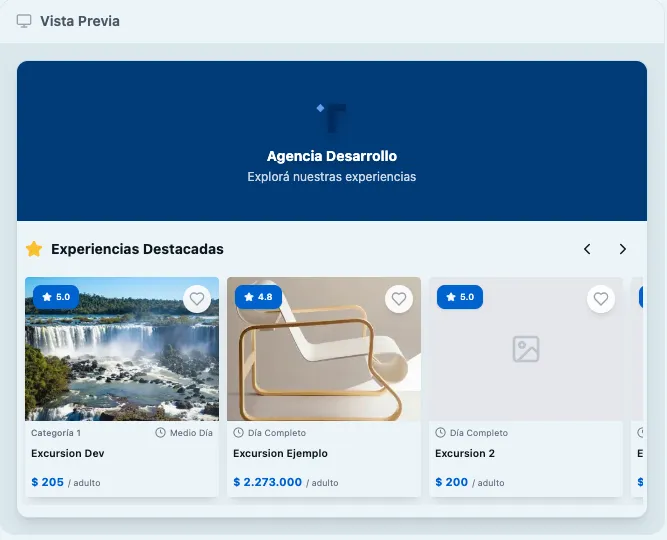Click the Agencia Desarrollo heading
This screenshot has height=540, width=667.
tap(332, 156)
